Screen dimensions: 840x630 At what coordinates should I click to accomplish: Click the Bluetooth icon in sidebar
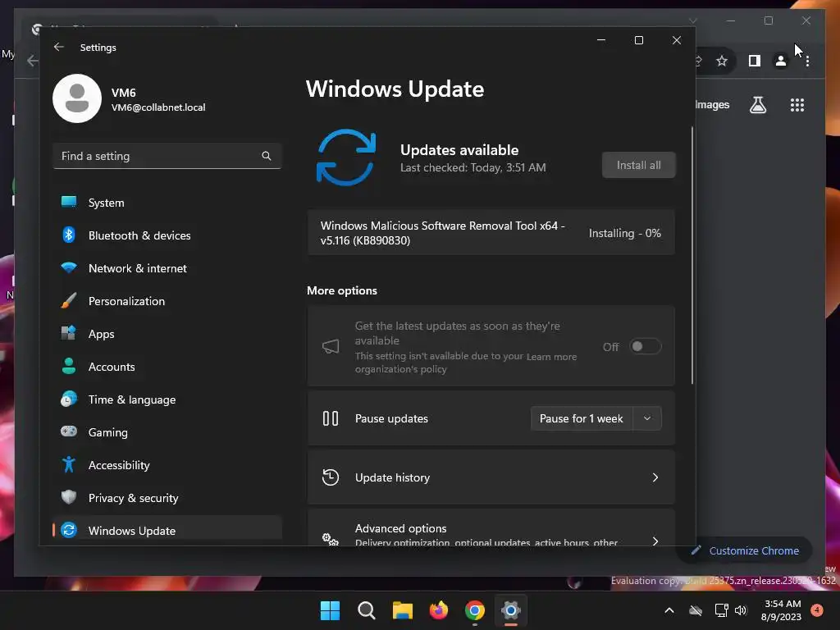point(69,235)
